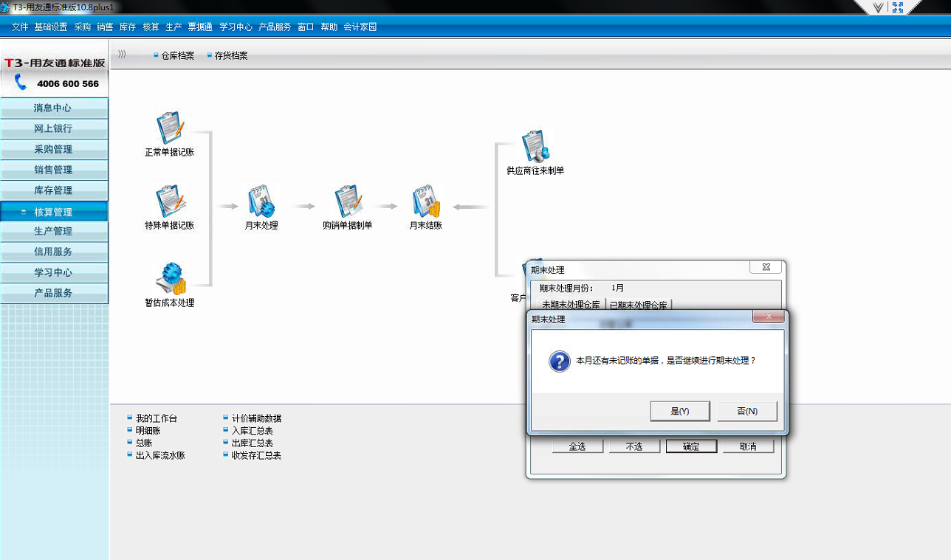Open the 正常单据记账 workflow icon
The height and width of the screenshot is (560, 951).
tap(169, 128)
